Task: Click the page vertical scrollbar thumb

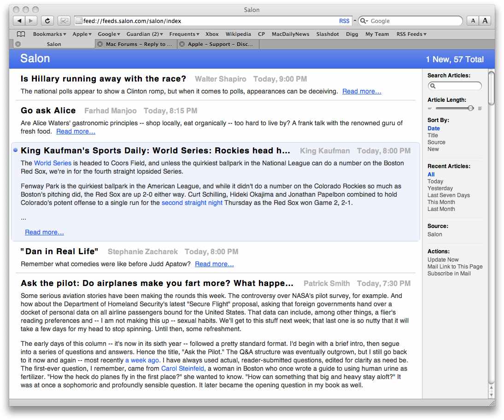Action: point(491,88)
